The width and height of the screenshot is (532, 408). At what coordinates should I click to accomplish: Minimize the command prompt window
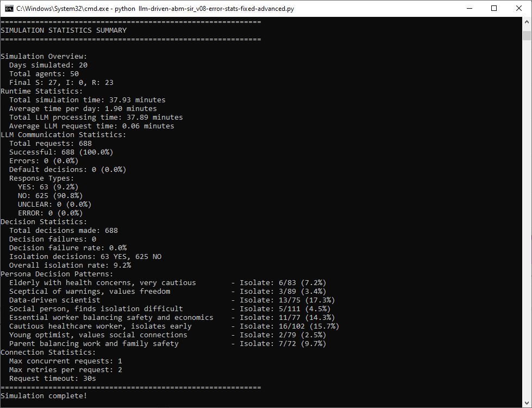point(469,8)
